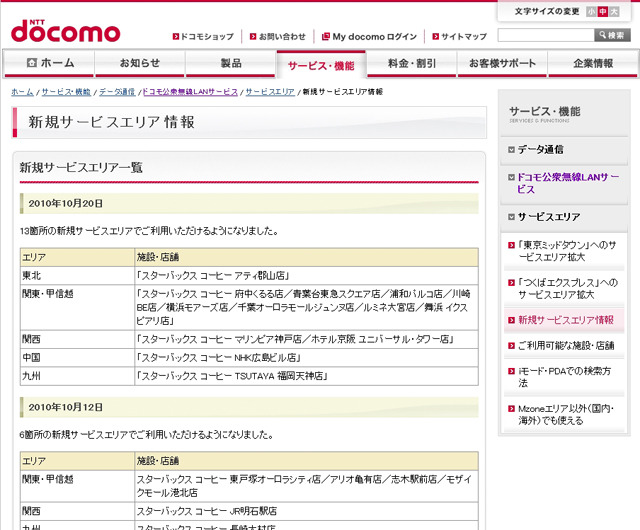Screen dimensions: 640x530
Task: Click the TSUTAYA 福岡天神店 table cell
Action: (x=307, y=376)
